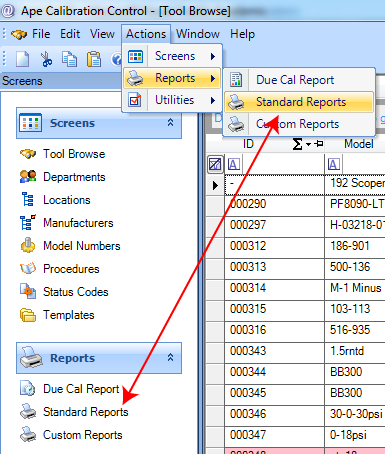Viewport: 385px width, 454px height.
Task: Open the File menu
Action: (41, 34)
